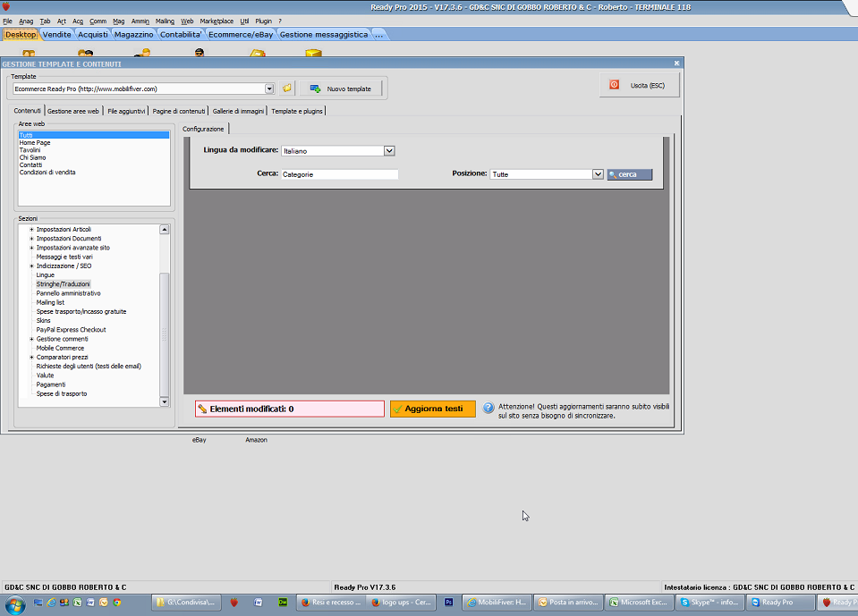This screenshot has width=858, height=616.
Task: Open the Photoshop taskbar icon
Action: (x=449, y=603)
